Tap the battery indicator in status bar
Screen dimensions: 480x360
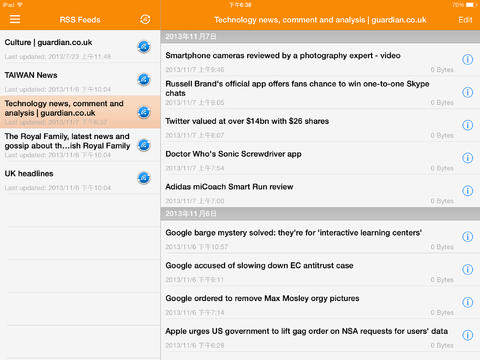tap(470, 5)
